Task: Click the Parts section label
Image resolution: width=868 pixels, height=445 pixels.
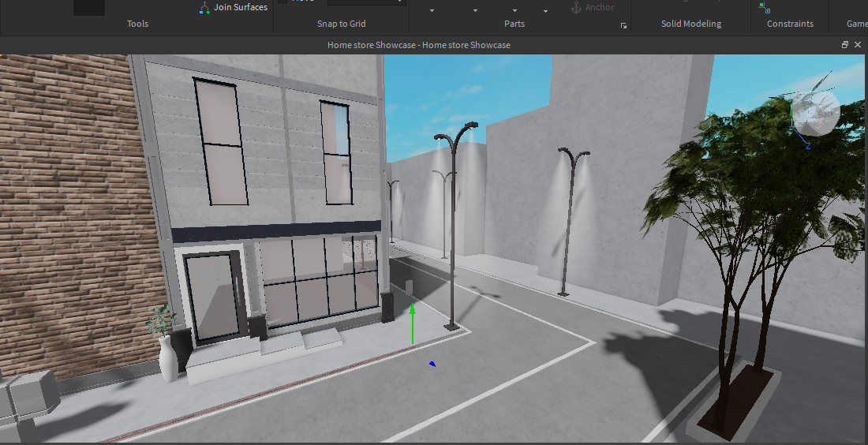Action: (x=514, y=24)
